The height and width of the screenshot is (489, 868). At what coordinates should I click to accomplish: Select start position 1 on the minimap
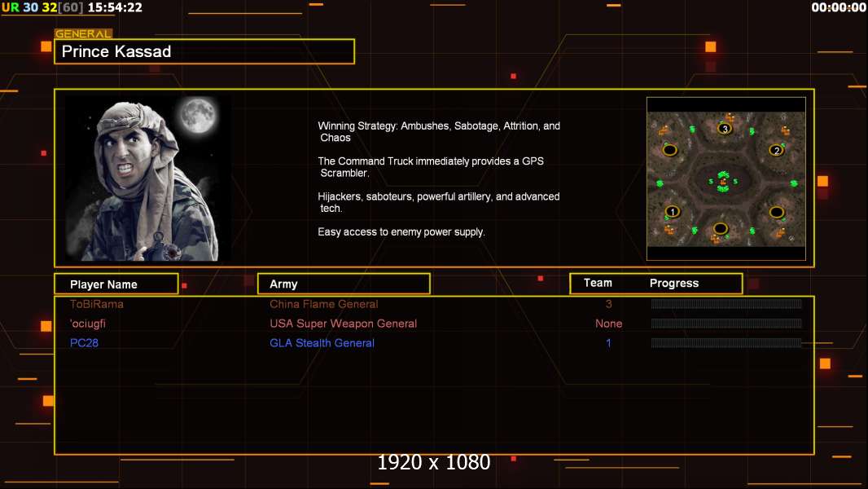pos(672,212)
